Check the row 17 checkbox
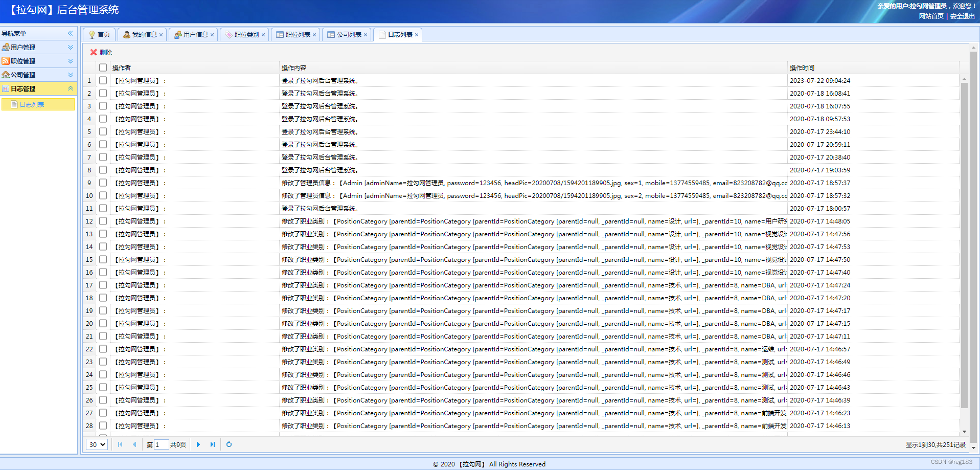This screenshot has height=470, width=980. point(103,285)
